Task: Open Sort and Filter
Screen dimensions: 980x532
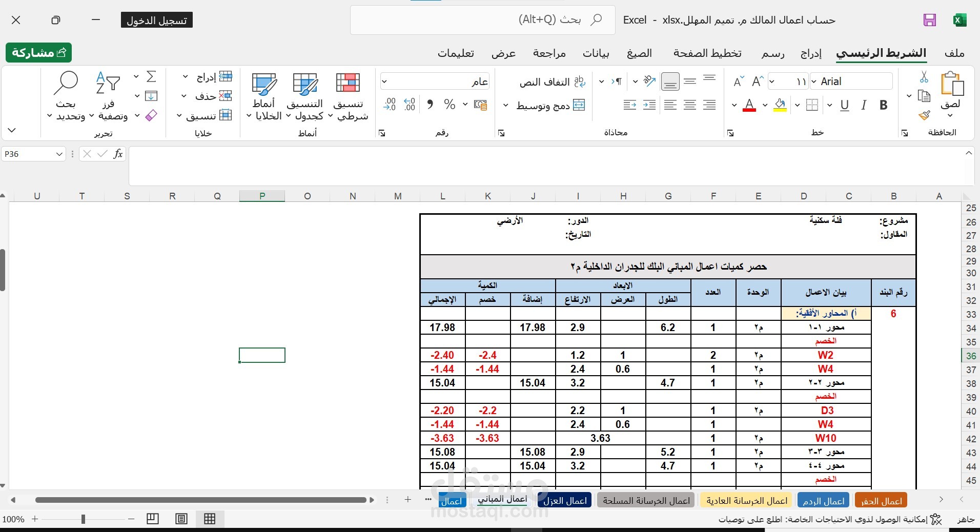Action: click(109, 96)
